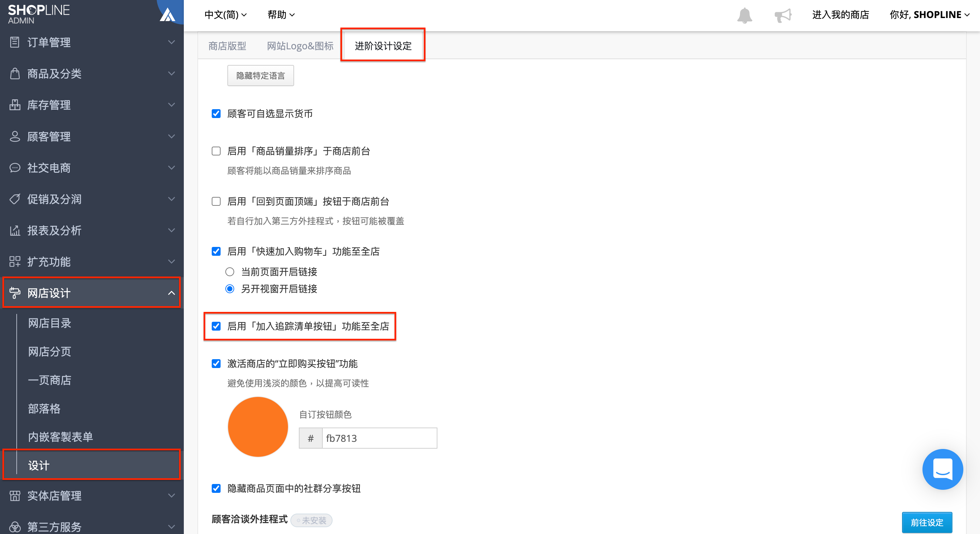
Task: Click the 隐藏特定语言 button
Action: coord(261,76)
